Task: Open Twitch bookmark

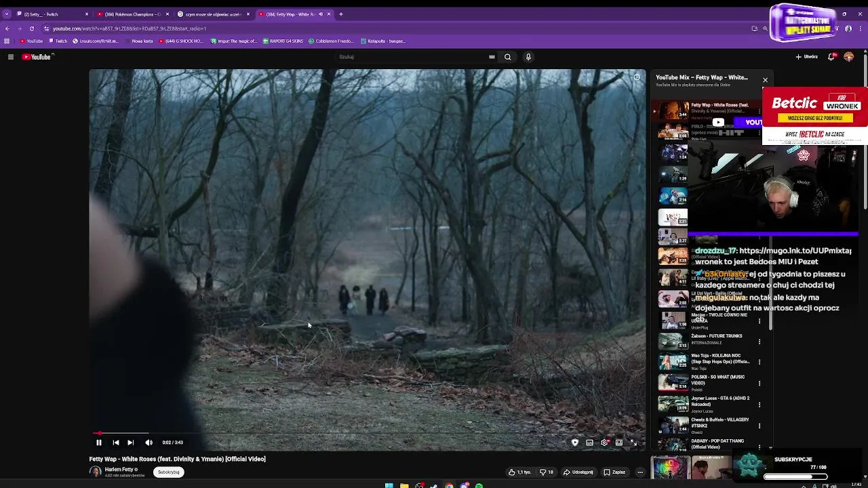Action: (x=58, y=41)
